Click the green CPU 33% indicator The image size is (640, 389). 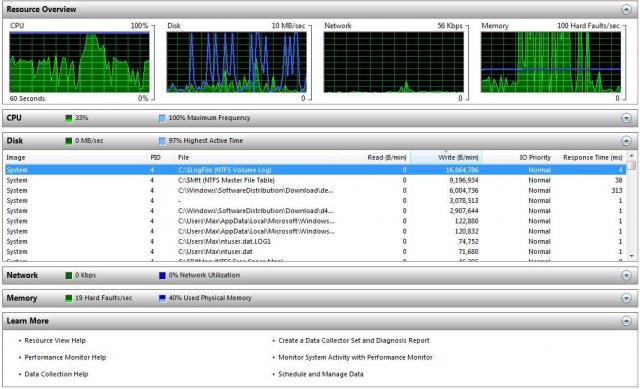click(x=69, y=118)
